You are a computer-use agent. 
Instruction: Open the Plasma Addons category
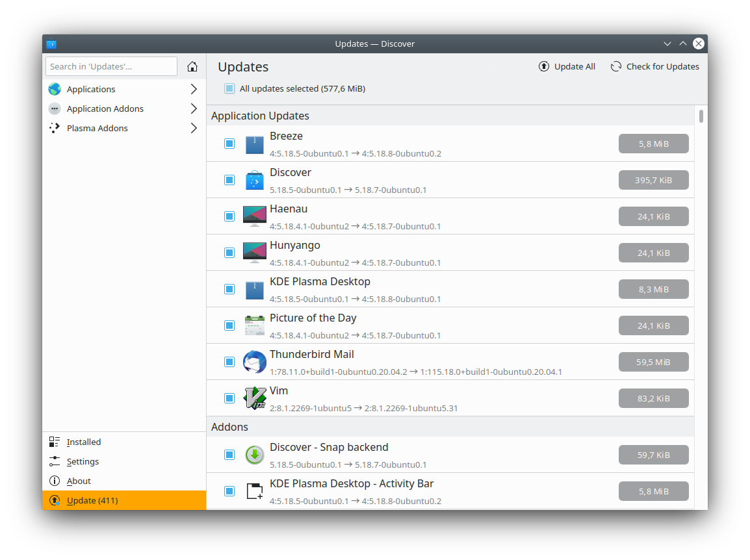click(124, 128)
